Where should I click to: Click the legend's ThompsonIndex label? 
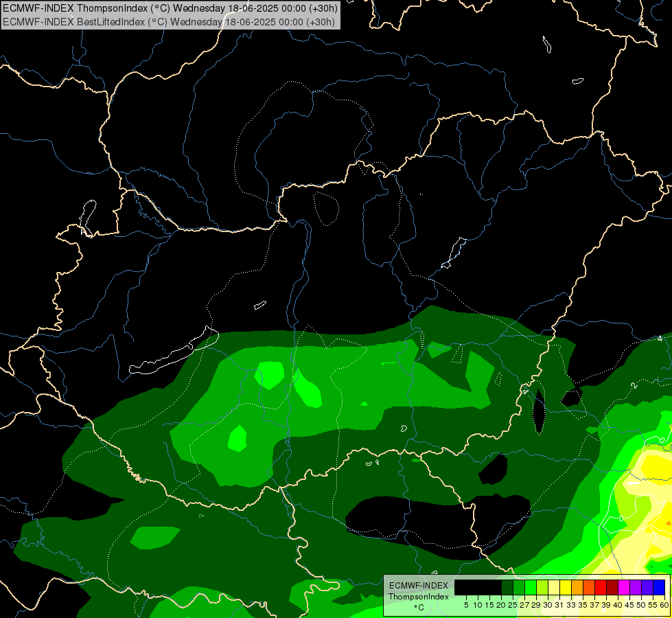click(419, 597)
